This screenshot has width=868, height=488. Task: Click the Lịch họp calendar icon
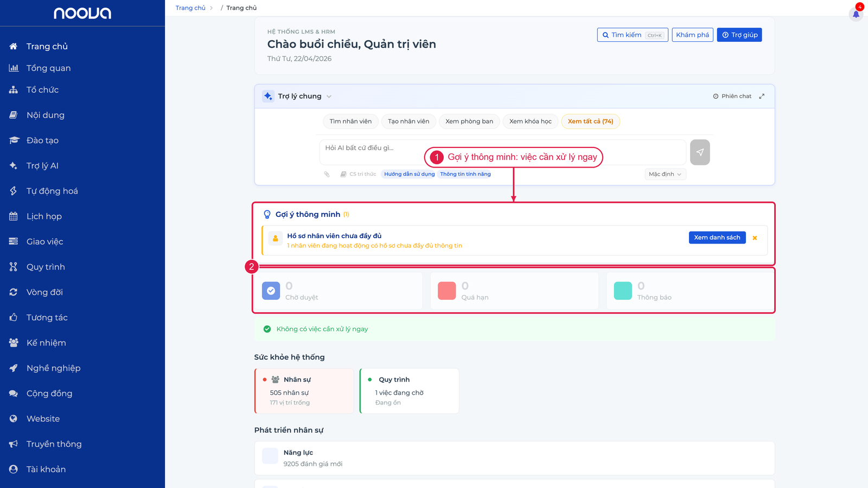[x=14, y=216]
